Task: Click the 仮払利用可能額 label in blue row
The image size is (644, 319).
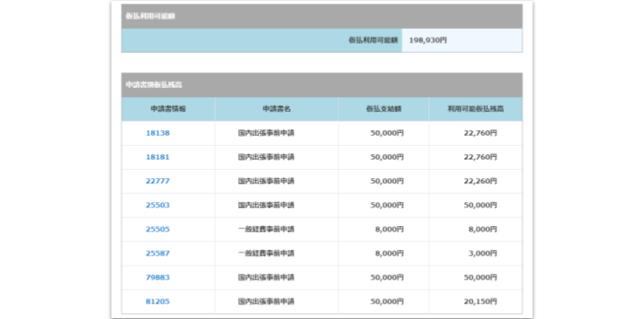Action: [x=374, y=40]
